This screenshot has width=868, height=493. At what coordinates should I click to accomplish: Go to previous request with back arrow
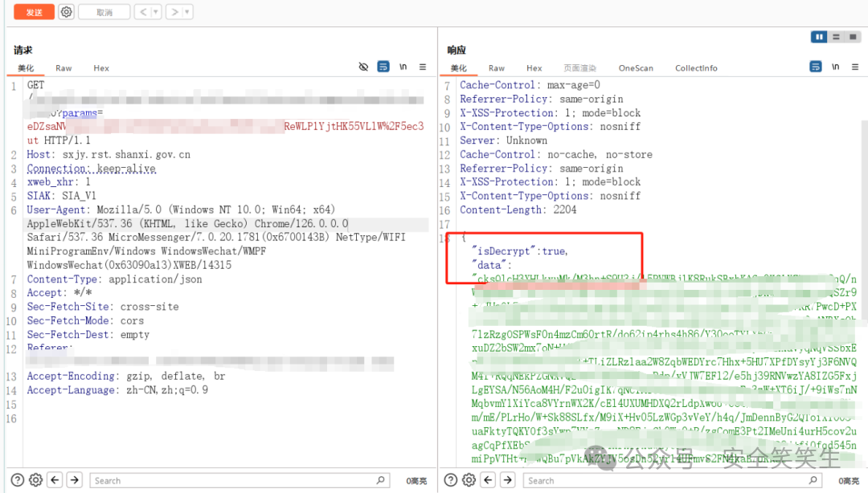click(x=143, y=11)
